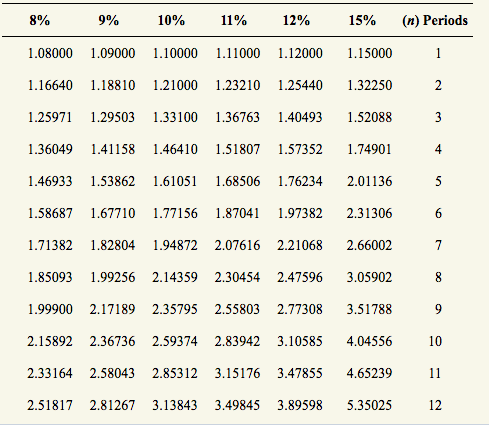This screenshot has width=489, height=429.
Task: Click period number 10 in Periods column
Action: click(x=435, y=341)
